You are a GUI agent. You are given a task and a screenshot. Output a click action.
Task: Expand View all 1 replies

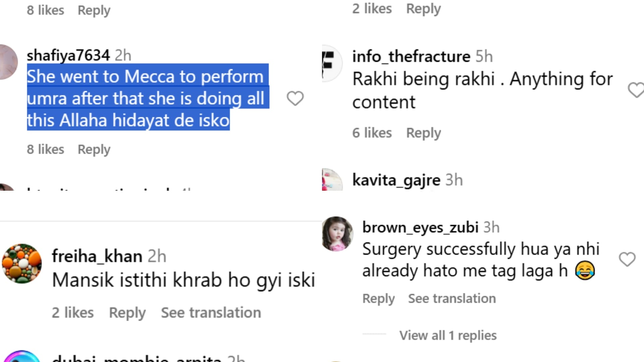coord(448,335)
